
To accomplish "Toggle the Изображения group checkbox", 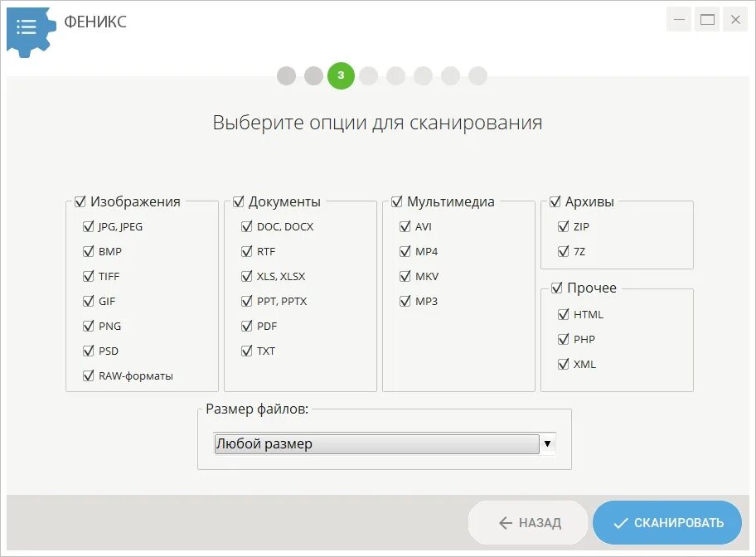I will [80, 201].
